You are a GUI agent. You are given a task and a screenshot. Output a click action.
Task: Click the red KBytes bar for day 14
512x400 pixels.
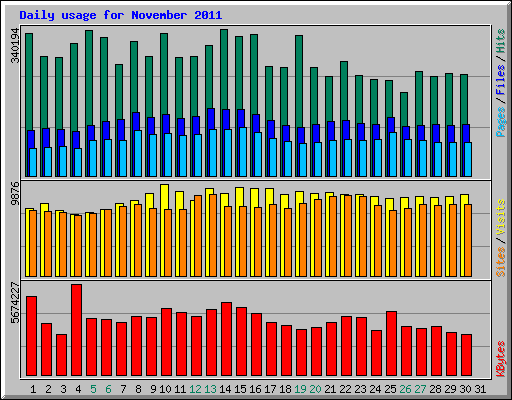point(226,339)
